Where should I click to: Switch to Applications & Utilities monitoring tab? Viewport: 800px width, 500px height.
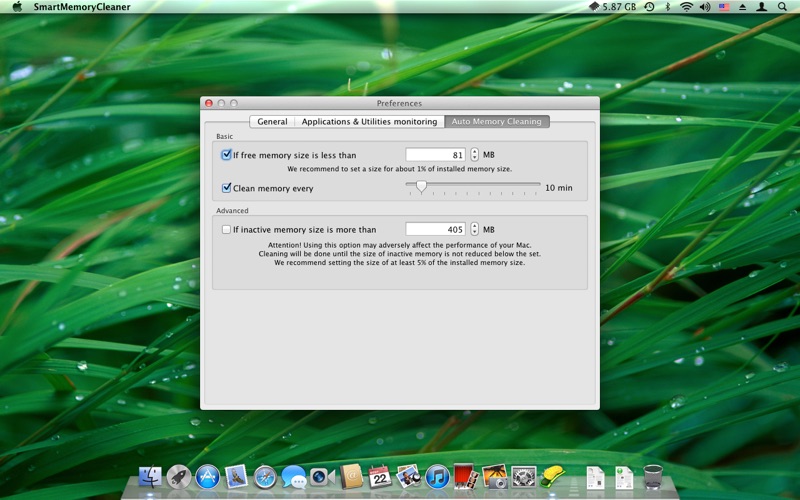tap(369, 121)
